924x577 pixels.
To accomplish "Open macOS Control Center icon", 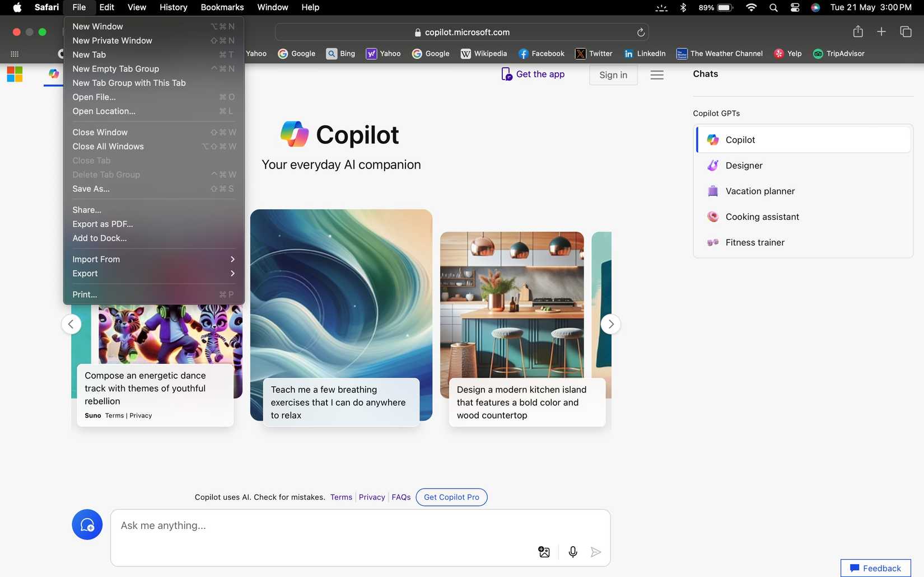I will (795, 7).
